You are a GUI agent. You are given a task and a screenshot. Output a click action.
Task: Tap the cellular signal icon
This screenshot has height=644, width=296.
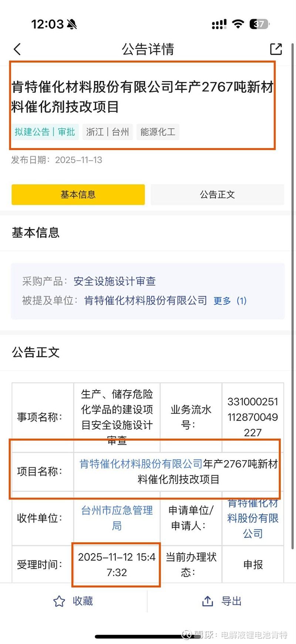point(219,24)
